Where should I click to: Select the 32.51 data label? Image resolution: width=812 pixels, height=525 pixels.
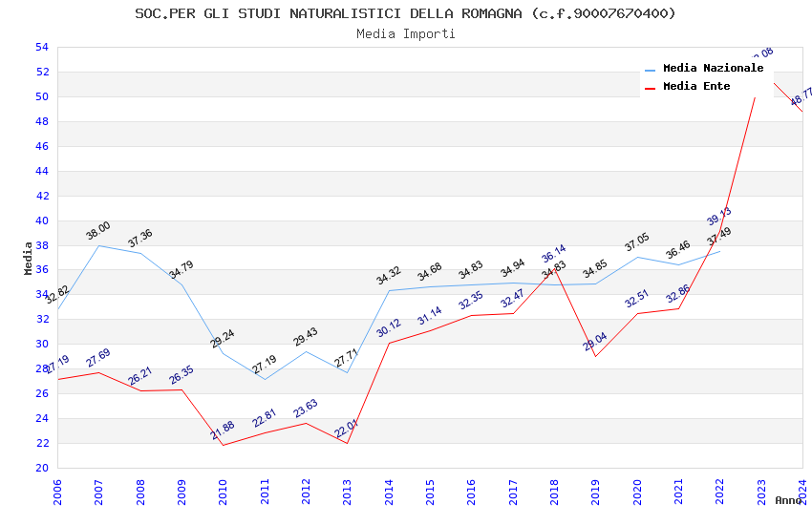(x=637, y=299)
